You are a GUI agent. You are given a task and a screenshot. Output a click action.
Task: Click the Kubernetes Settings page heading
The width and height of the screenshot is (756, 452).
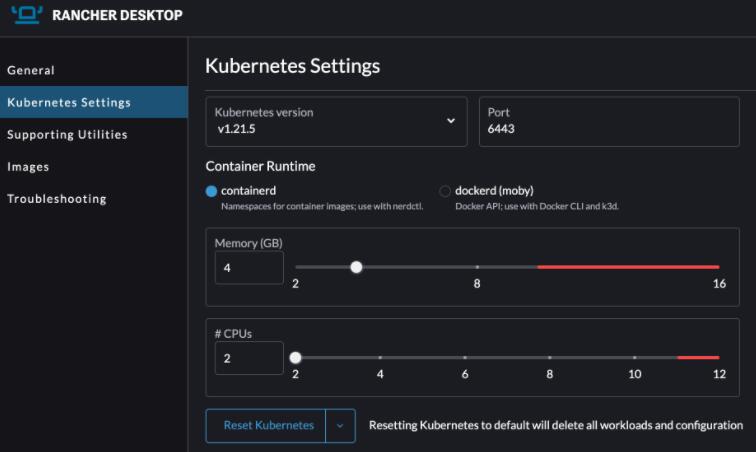pos(293,66)
